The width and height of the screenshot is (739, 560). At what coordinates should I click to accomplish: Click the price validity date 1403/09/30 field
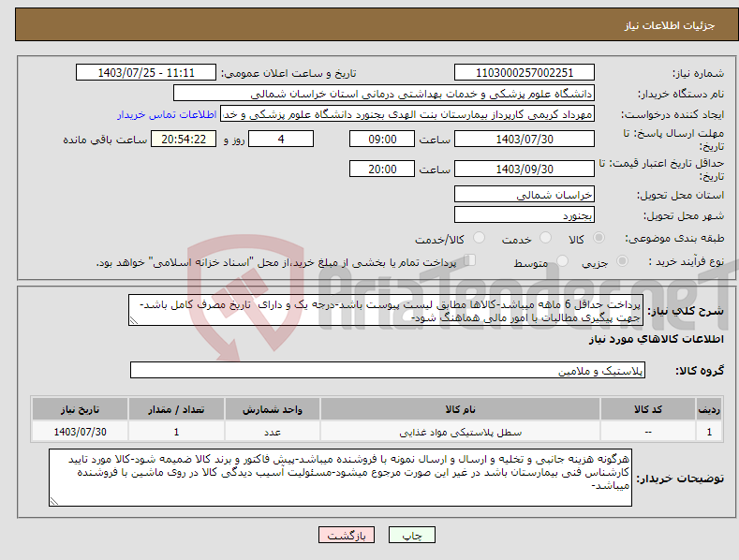pos(525,169)
